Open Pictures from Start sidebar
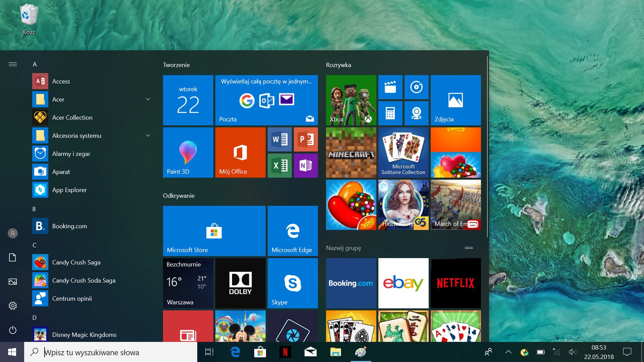Screen dimensions: 644x362 coord(13,282)
